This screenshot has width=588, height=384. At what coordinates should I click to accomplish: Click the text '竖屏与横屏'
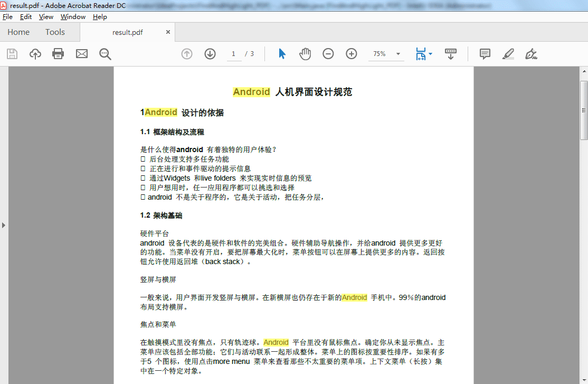158,279
